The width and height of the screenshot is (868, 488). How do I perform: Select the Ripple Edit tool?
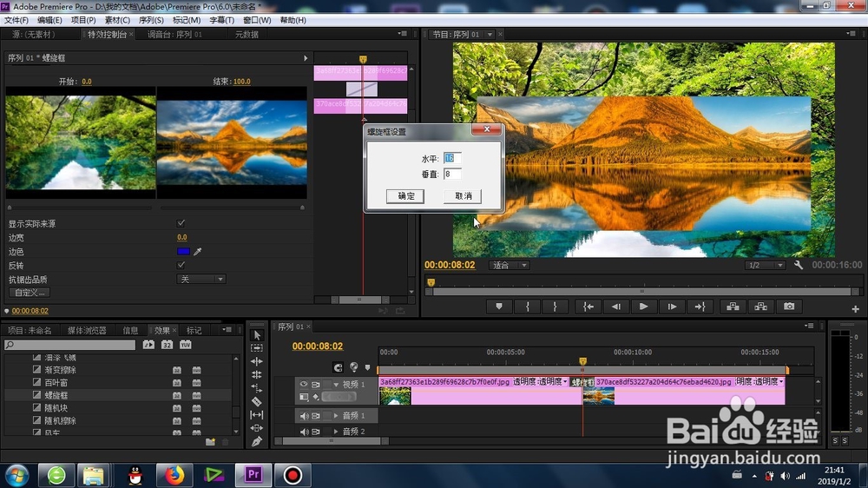coord(257,362)
